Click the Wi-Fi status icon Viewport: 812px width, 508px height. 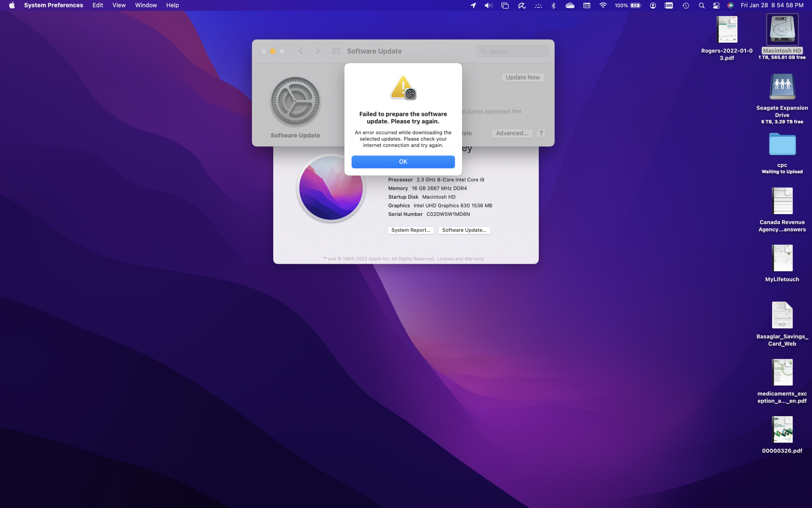603,5
